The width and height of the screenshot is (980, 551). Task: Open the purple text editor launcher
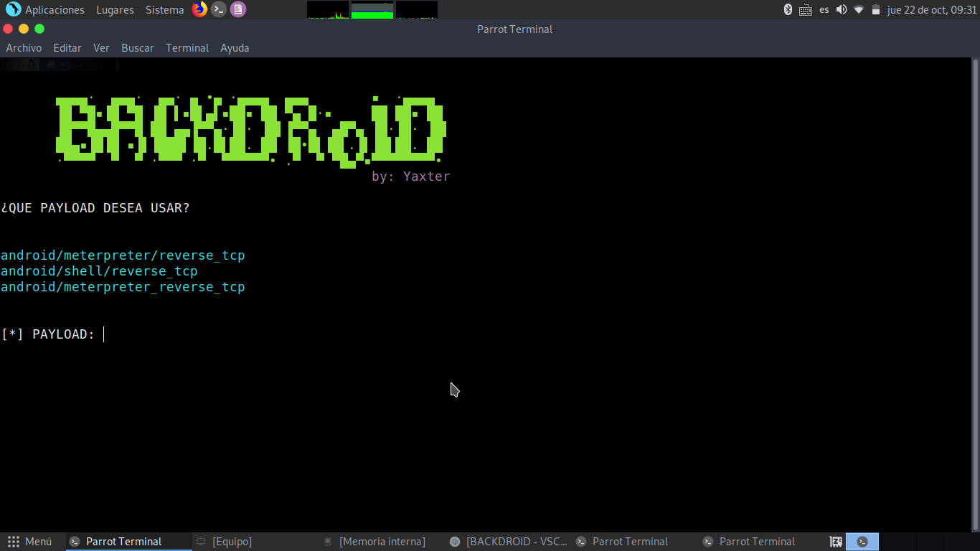click(x=238, y=9)
